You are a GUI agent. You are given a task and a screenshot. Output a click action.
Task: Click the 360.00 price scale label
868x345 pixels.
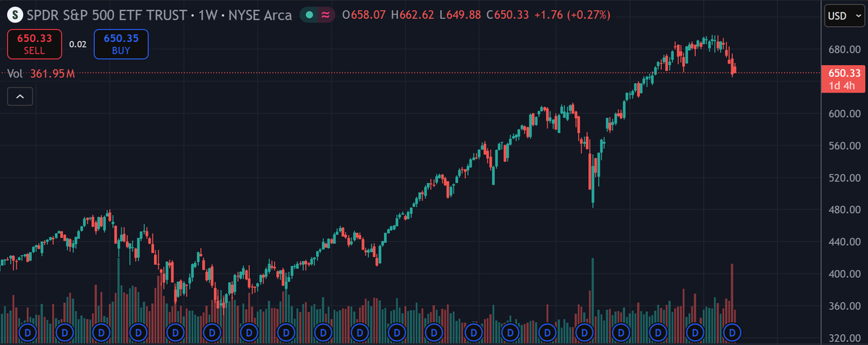843,306
